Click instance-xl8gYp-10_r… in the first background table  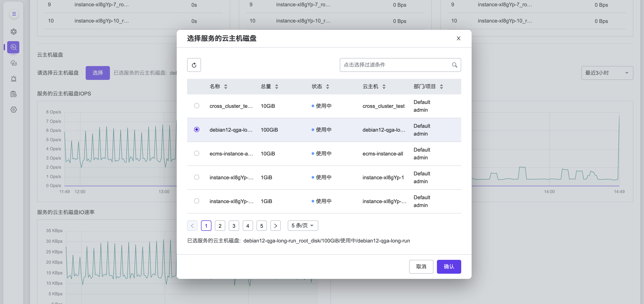click(101, 21)
